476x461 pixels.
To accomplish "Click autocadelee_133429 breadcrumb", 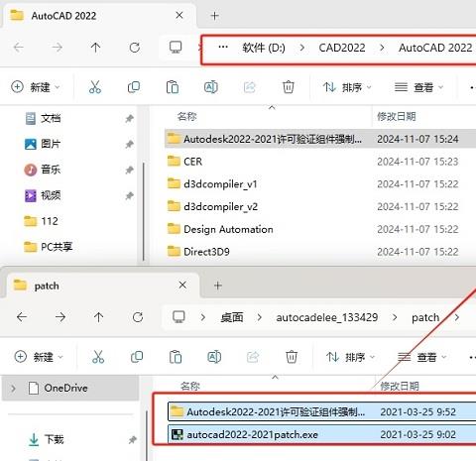I will tap(327, 317).
